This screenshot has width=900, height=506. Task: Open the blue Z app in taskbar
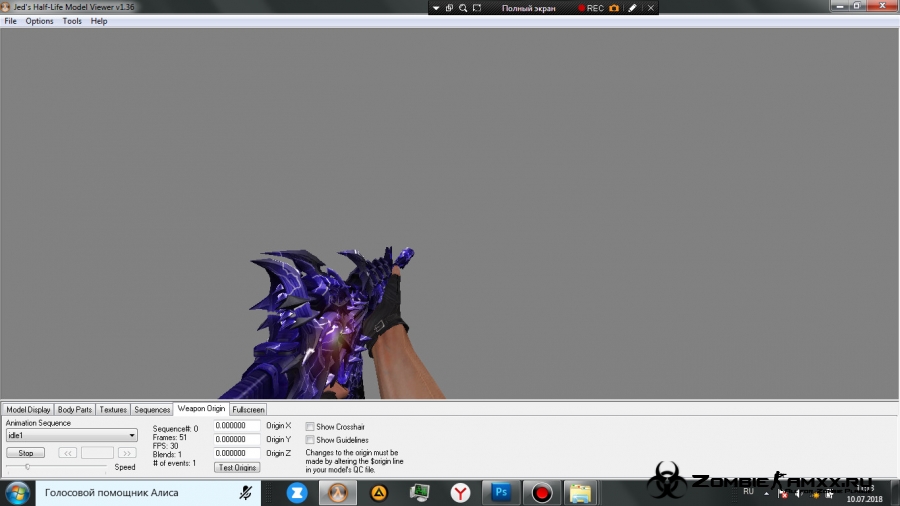[x=297, y=493]
